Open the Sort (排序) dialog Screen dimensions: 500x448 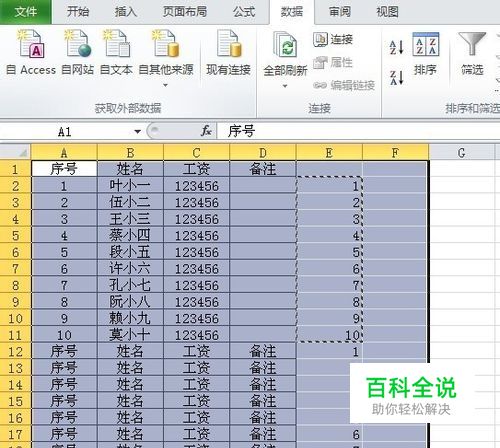tap(425, 53)
